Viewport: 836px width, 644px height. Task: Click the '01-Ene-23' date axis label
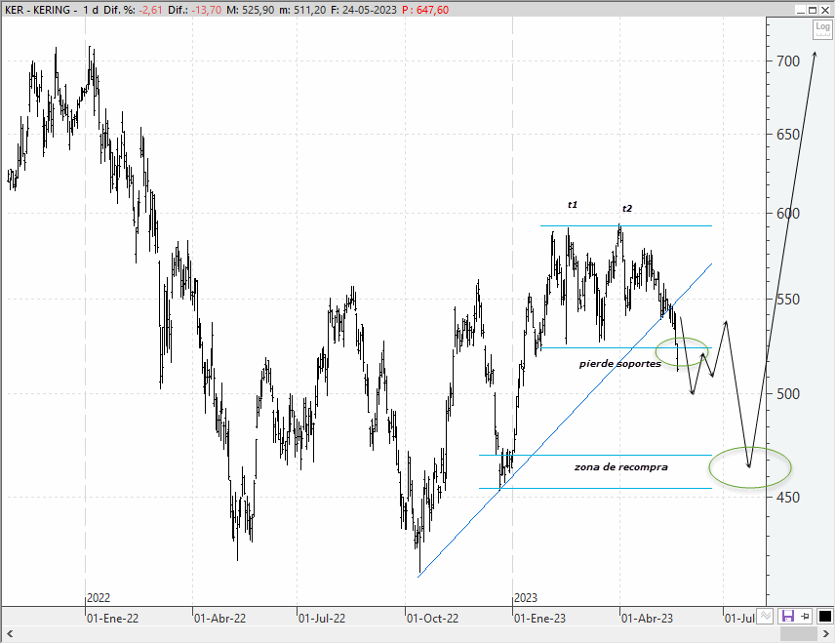(x=539, y=619)
